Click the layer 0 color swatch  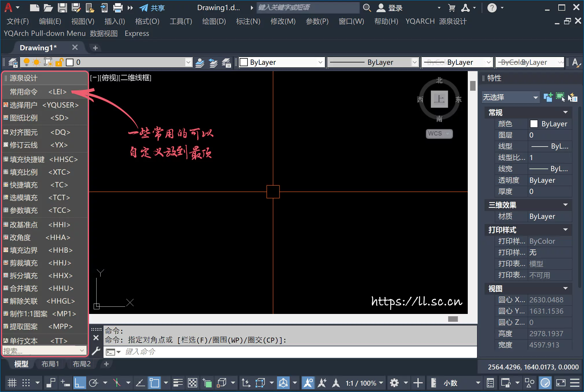[70, 62]
